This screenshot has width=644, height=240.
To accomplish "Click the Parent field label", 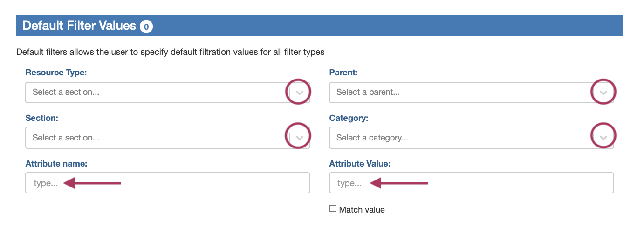I will coord(343,73).
